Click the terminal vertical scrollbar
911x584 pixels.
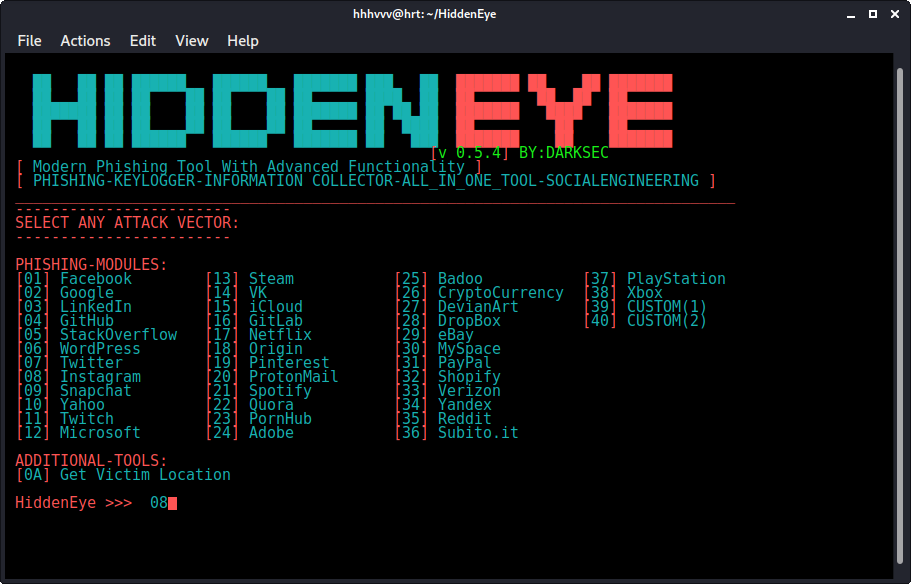(898, 317)
